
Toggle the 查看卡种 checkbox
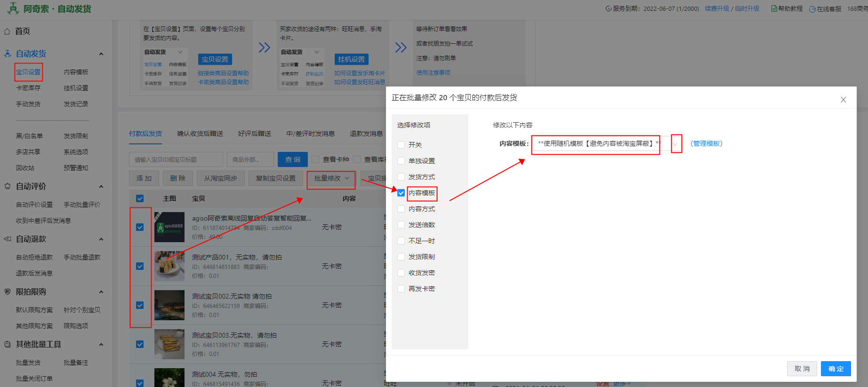coord(315,159)
